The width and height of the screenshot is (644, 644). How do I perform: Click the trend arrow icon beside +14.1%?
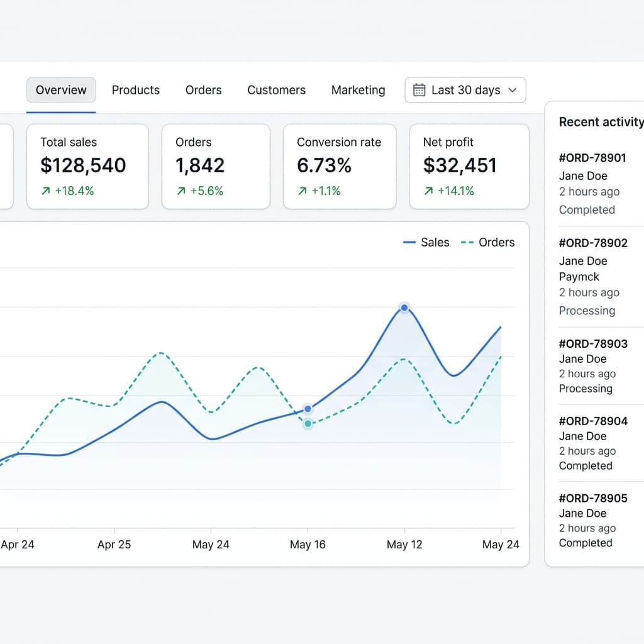[x=428, y=191]
